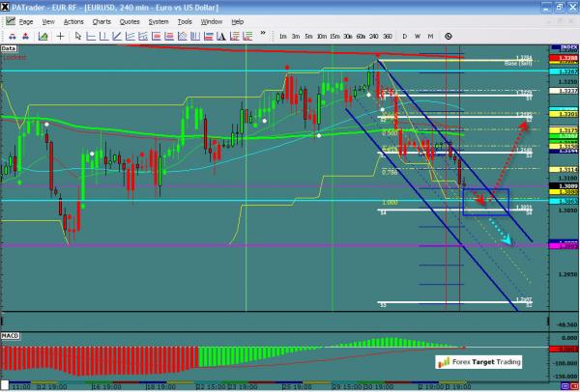
Task: Click the blue rectangle target zone on chart
Action: pyautogui.click(x=486, y=201)
